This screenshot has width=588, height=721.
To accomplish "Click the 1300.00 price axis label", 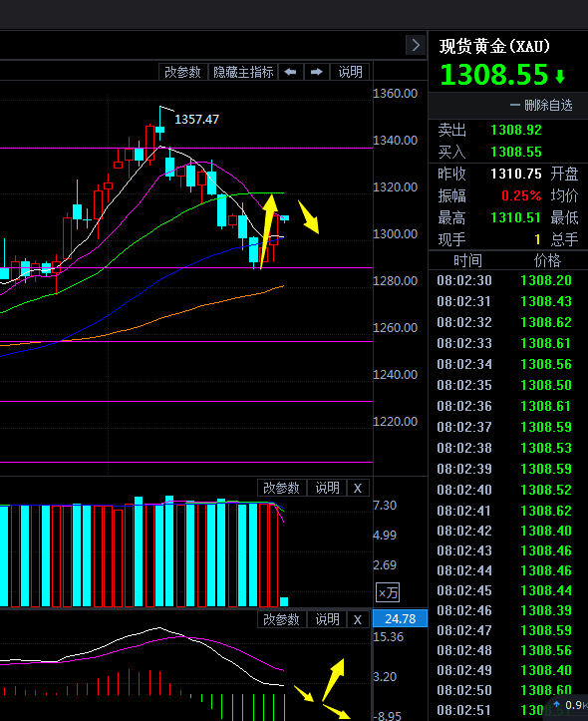I will [395, 234].
